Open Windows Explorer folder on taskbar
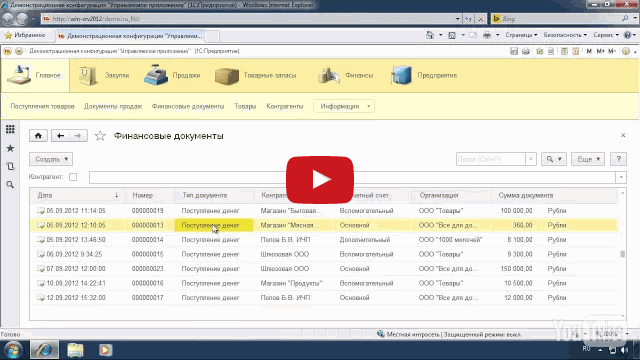 click(75, 350)
